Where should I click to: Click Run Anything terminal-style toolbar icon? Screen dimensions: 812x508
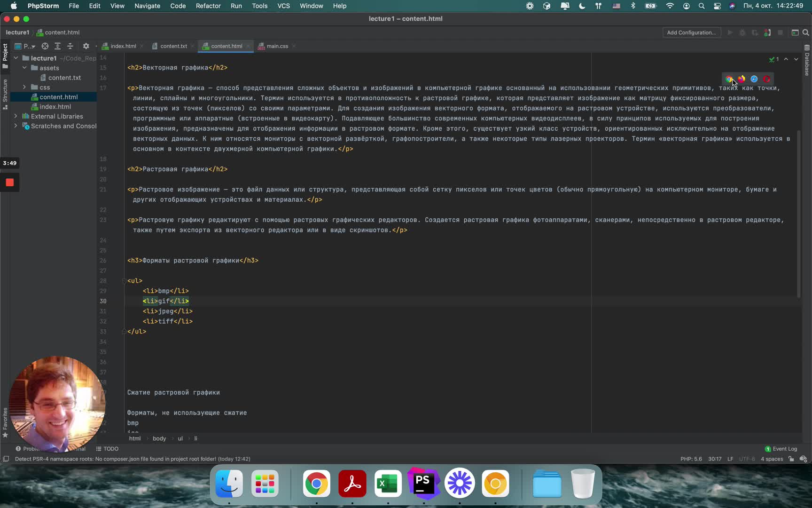[795, 32]
